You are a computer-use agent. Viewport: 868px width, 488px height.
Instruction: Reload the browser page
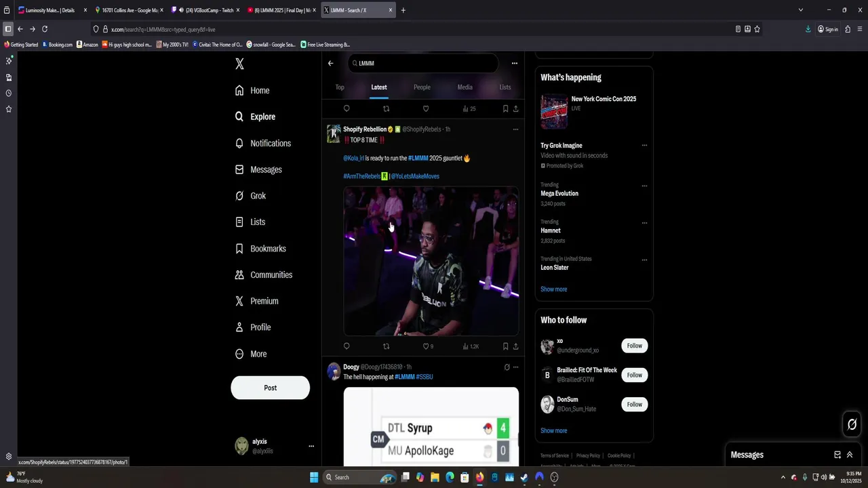[45, 29]
